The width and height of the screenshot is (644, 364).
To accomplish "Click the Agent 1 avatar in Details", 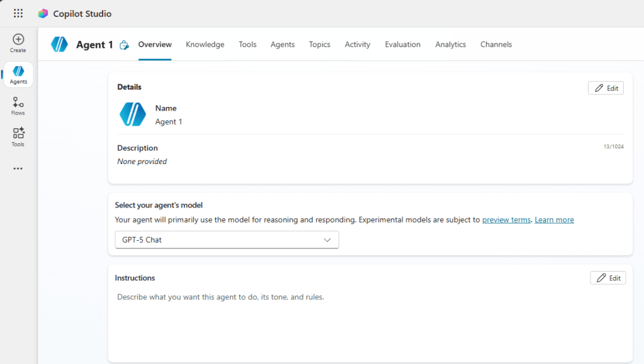I will (133, 114).
